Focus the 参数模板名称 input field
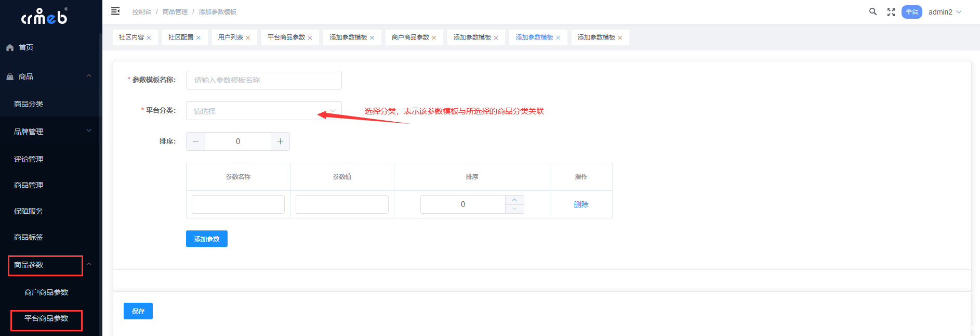This screenshot has height=336, width=980. (263, 80)
